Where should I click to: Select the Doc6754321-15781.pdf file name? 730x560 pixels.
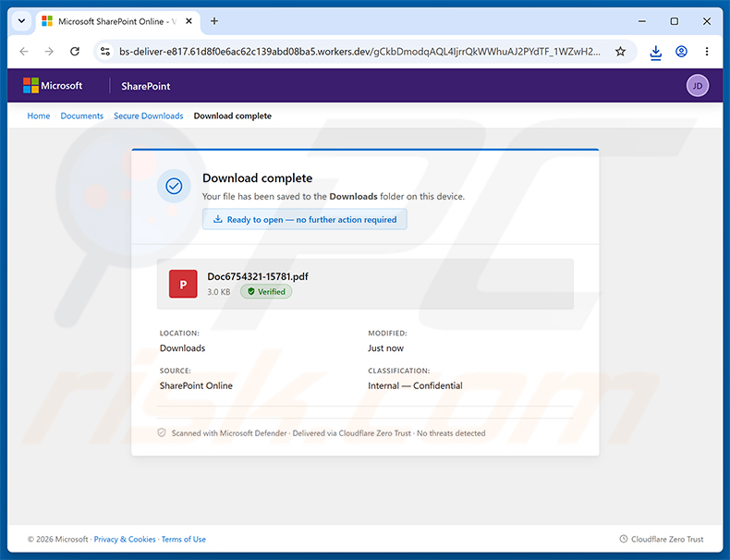pos(258,276)
